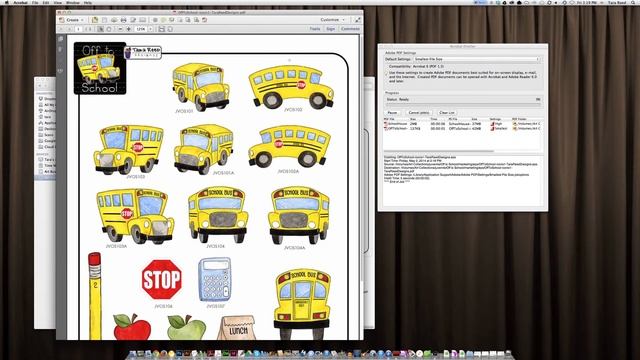Viewport: 640px width, 360px height.
Task: Click the Apple menu icon
Action: point(6,2)
